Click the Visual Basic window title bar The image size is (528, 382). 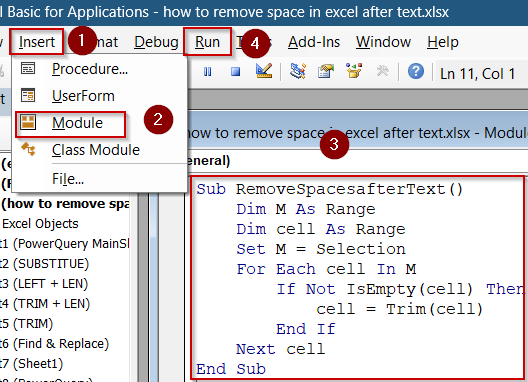(x=264, y=12)
